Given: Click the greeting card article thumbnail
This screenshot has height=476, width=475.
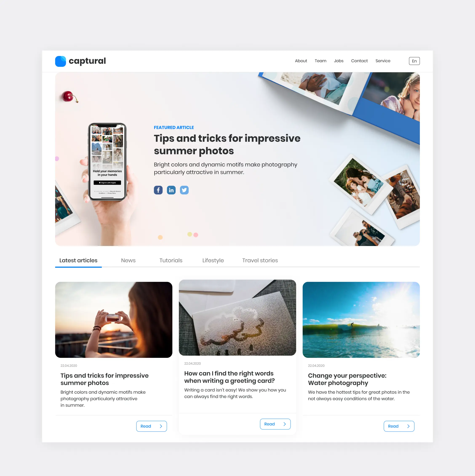Looking at the screenshot, I should pos(237,318).
